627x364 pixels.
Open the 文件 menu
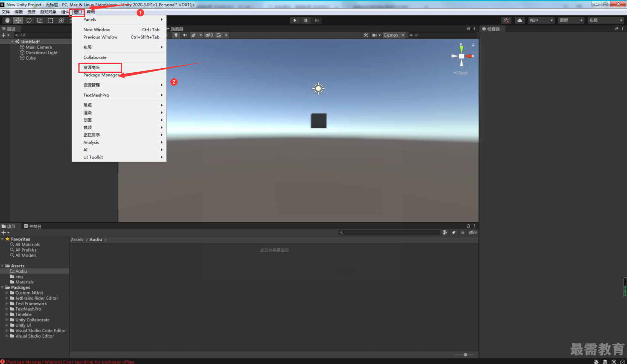click(x=6, y=12)
